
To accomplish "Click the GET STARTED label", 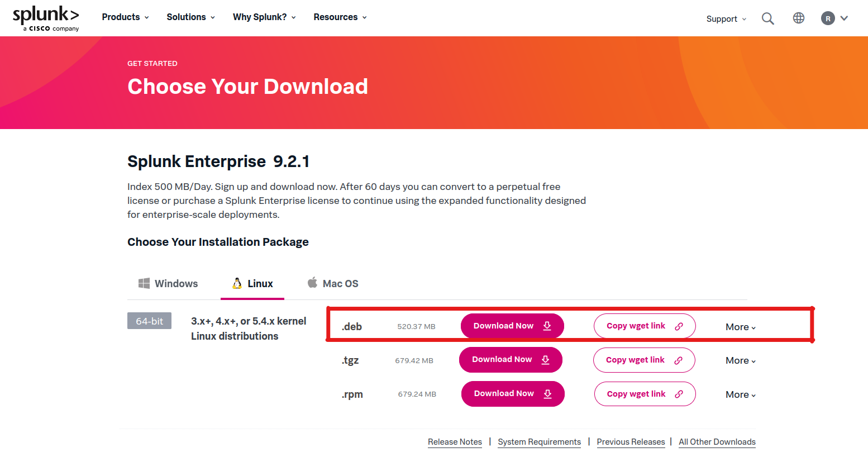I will (152, 64).
